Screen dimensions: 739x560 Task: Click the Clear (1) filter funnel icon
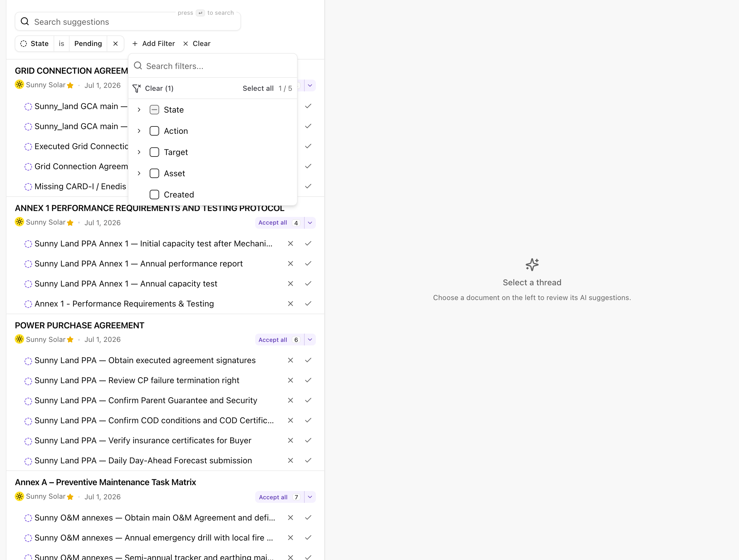137,88
